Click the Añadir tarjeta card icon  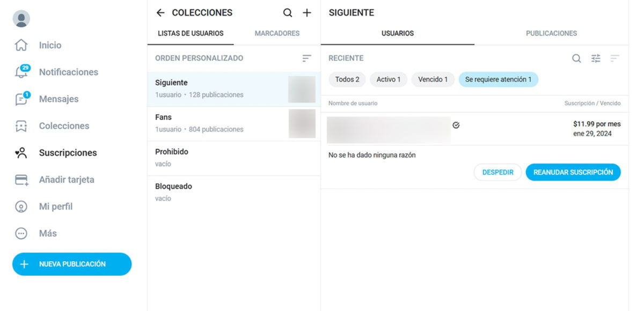[20, 179]
